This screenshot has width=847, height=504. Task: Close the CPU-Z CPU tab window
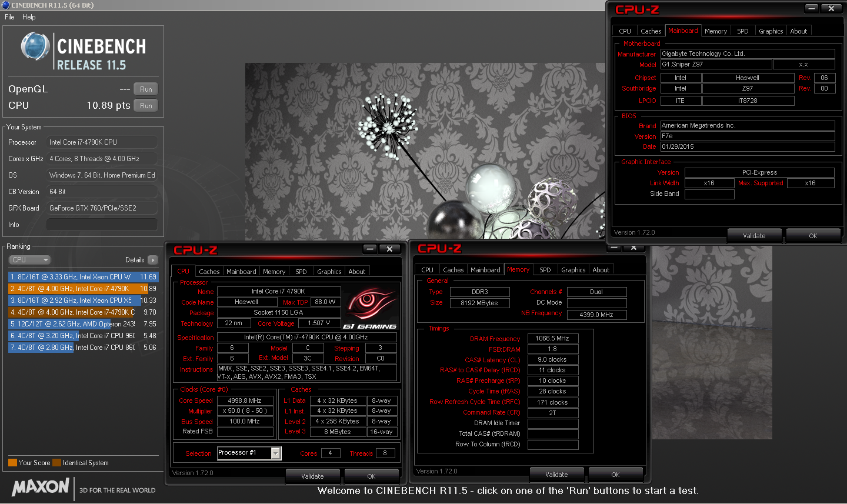[389, 249]
